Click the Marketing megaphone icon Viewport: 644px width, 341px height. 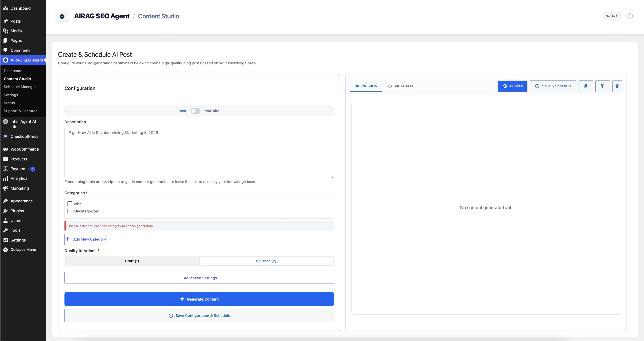(x=5, y=188)
